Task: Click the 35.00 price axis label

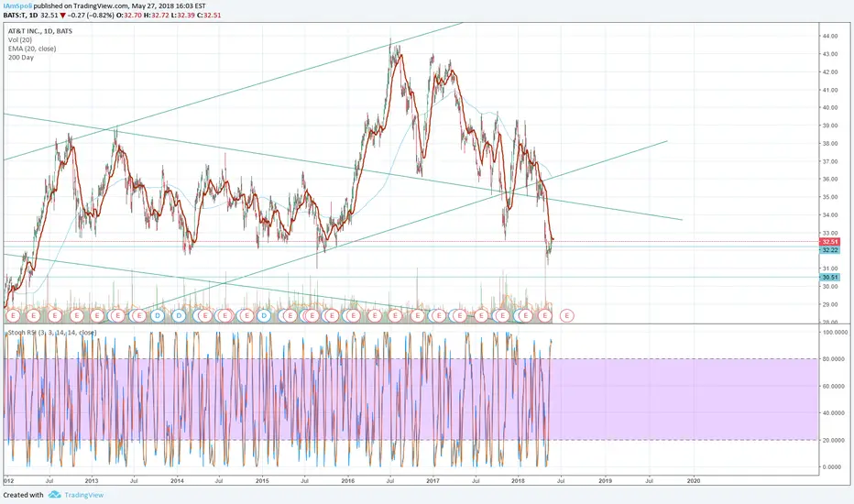Action: click(830, 197)
